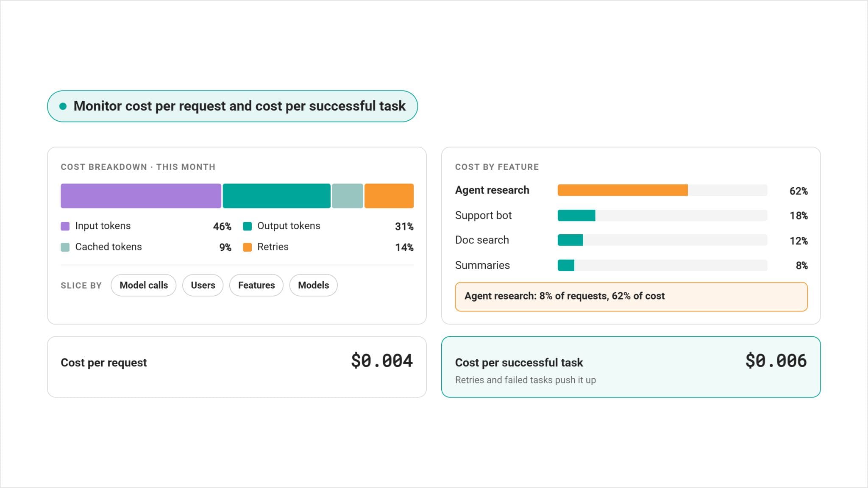Click the Output tokens legend swatch

click(247, 226)
